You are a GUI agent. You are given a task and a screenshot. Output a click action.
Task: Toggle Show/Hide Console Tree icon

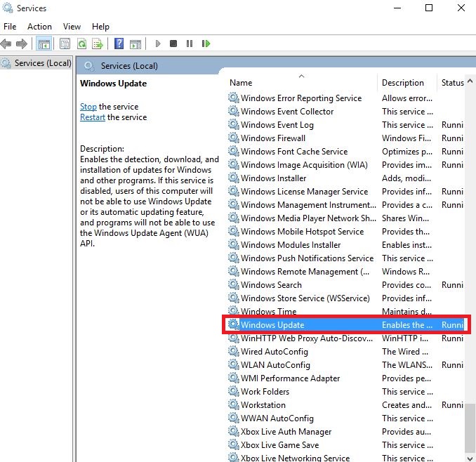(x=44, y=44)
